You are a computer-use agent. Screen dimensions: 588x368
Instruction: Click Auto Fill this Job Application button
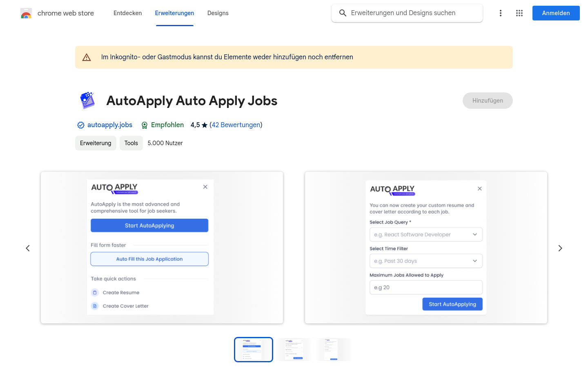click(149, 259)
